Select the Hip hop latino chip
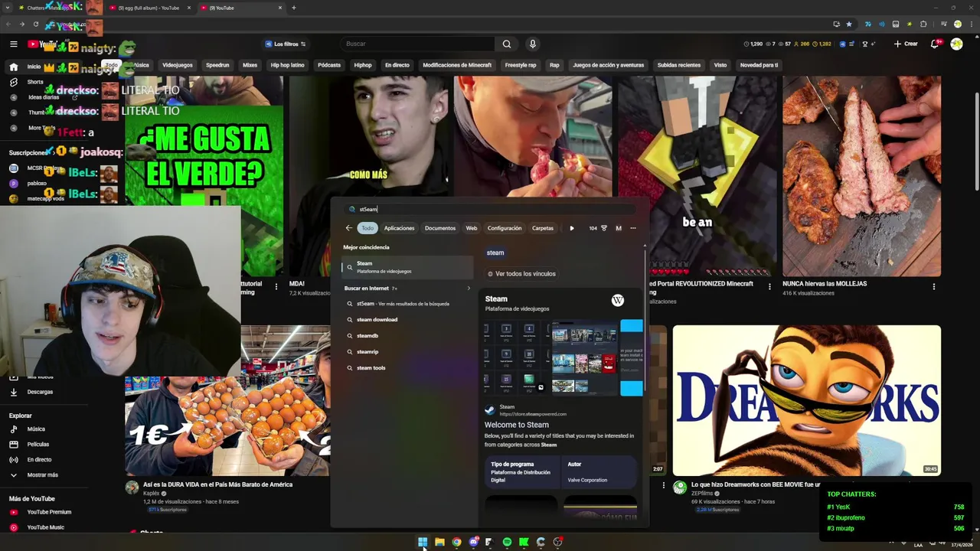Viewport: 980px width, 551px height. coord(287,65)
